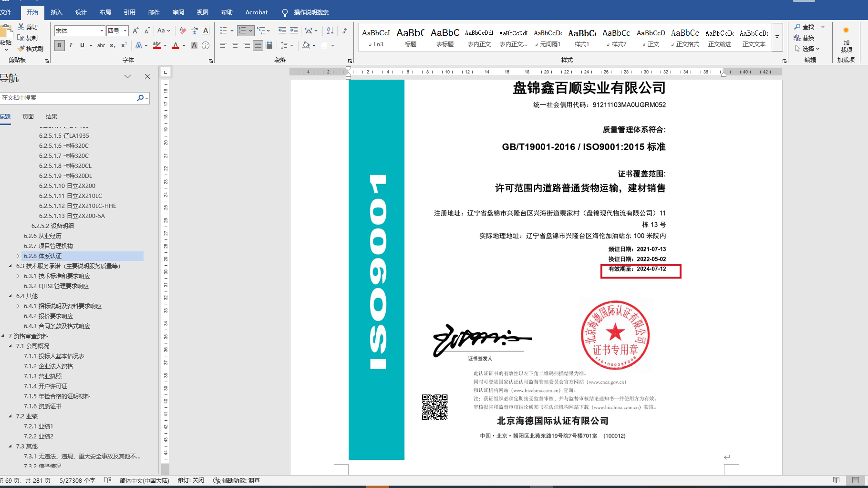Apply distributed alignment
This screenshot has height=488, width=868.
pos(269,46)
